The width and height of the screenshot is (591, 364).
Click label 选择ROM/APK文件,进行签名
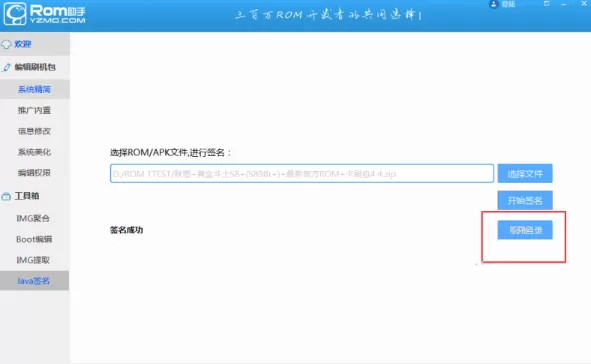click(x=170, y=152)
